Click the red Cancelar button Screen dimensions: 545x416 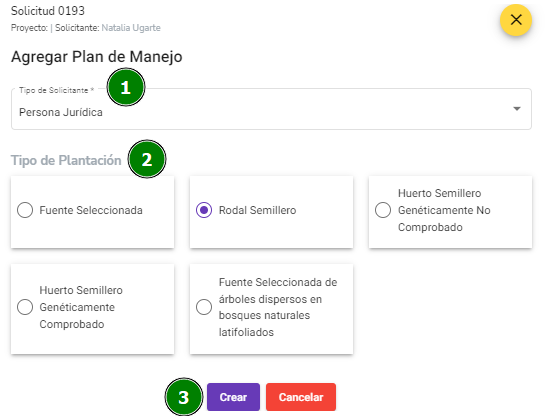pos(301,397)
